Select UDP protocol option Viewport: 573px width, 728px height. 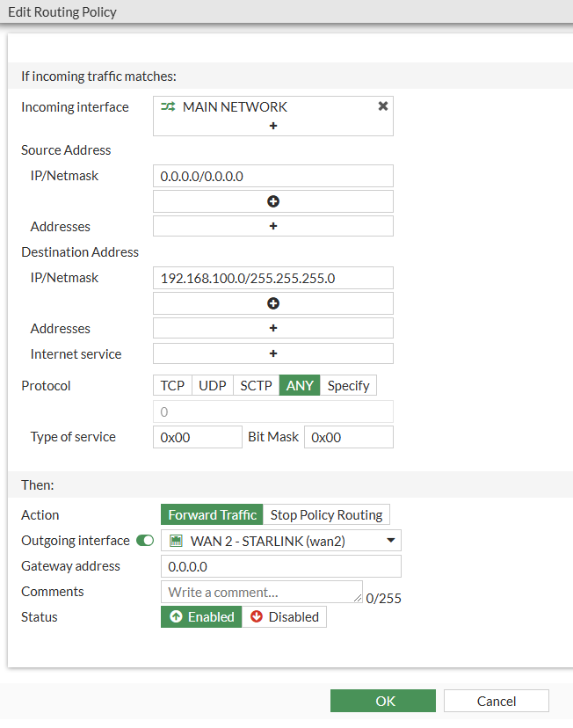tap(212, 386)
